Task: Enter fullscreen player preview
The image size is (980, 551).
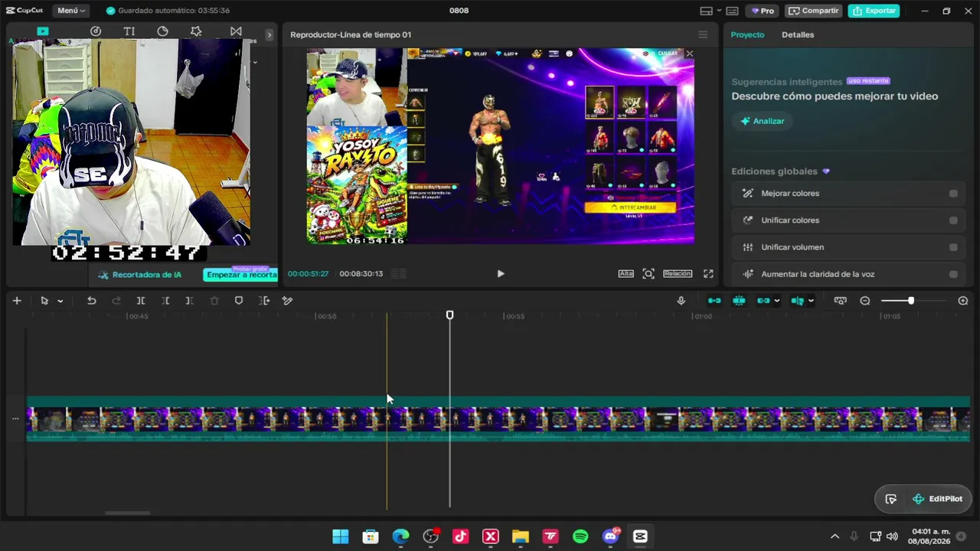Action: [708, 274]
